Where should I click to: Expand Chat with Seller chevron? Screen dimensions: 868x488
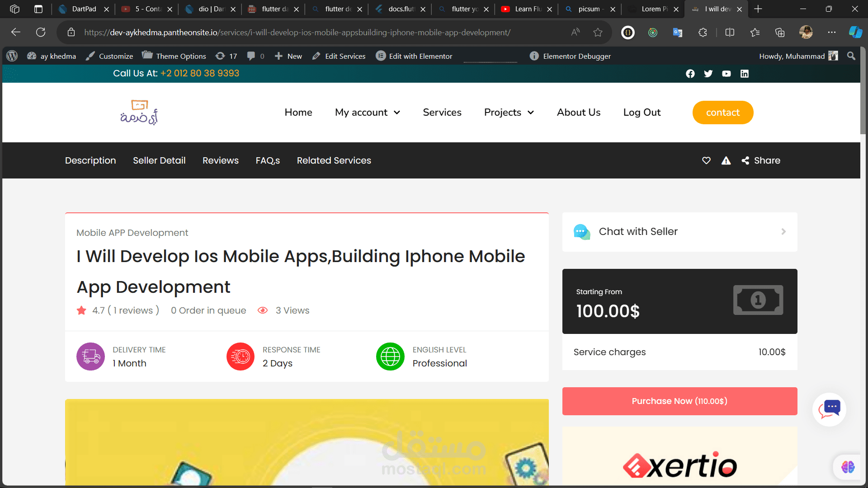(783, 231)
